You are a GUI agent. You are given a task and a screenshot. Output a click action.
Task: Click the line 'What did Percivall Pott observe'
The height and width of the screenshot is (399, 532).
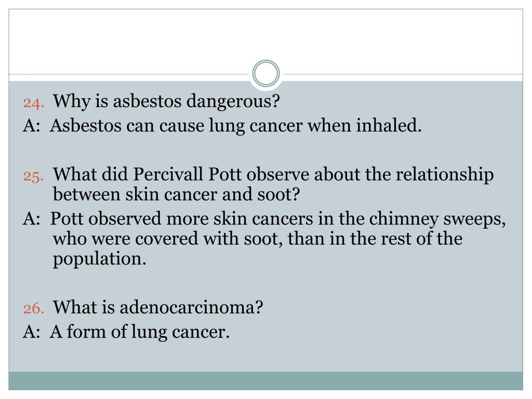(273, 175)
